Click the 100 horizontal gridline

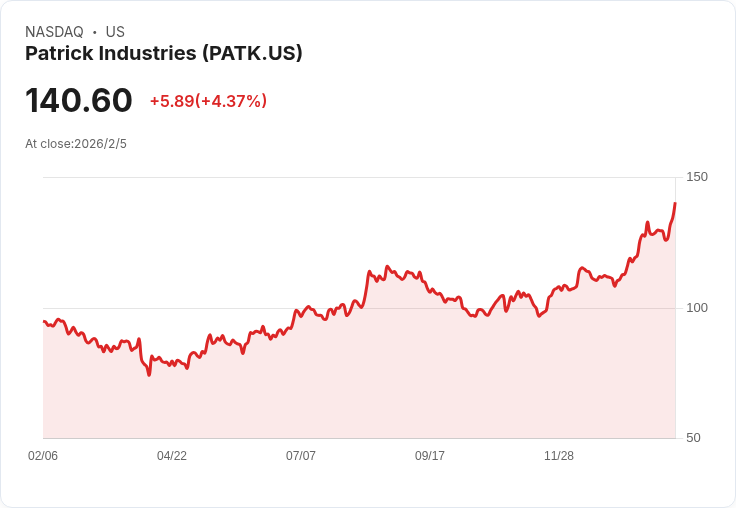[x=250, y=308]
